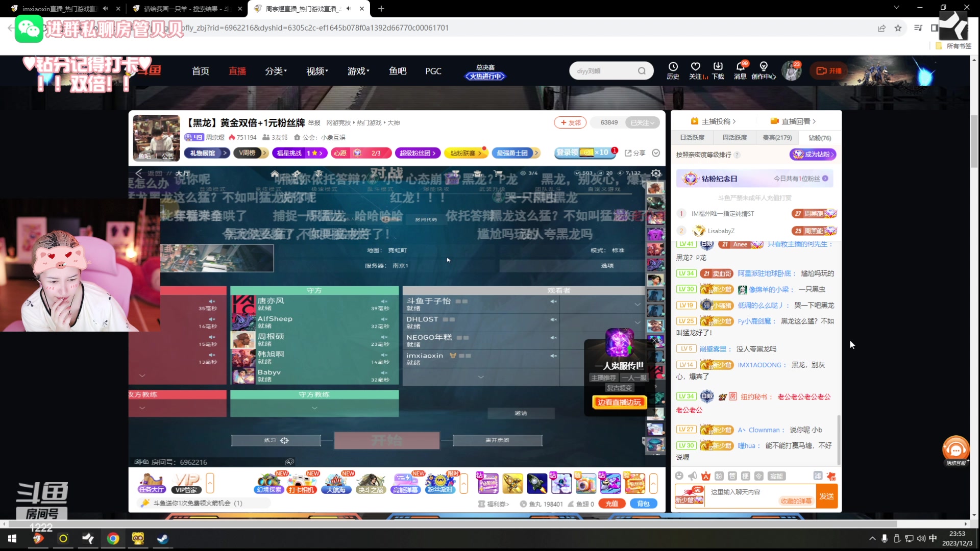Click the 下载 download icon
980x551 pixels.
718,70
